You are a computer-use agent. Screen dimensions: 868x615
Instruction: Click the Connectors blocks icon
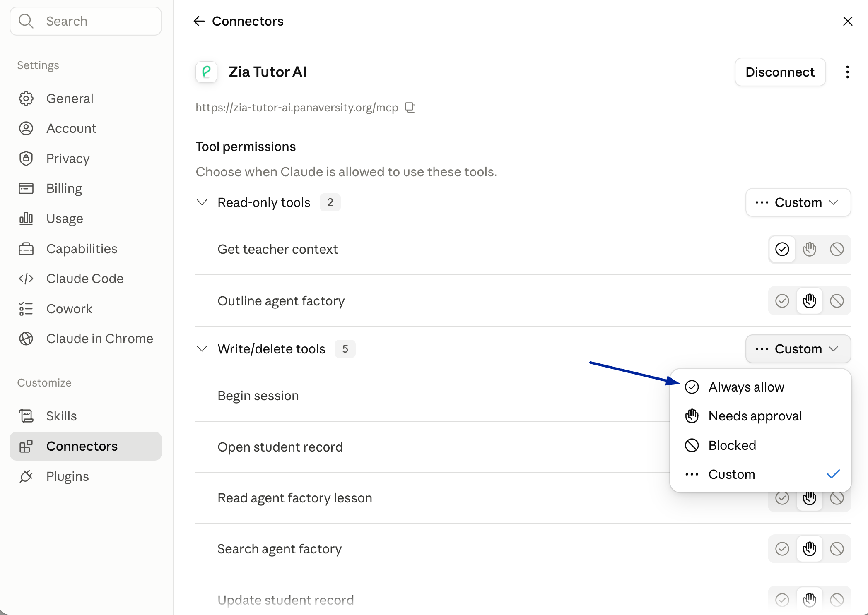click(26, 446)
